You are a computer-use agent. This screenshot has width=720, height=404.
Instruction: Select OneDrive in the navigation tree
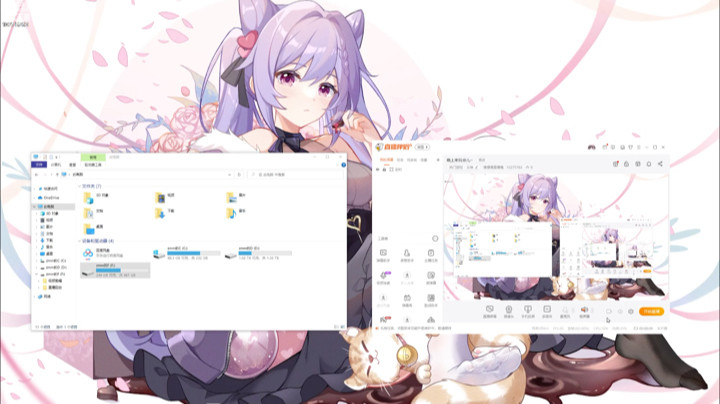49,197
